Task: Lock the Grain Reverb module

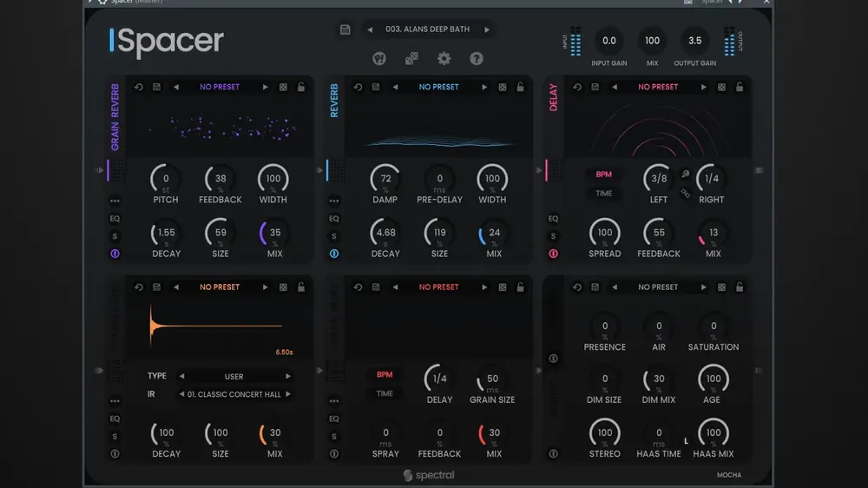Action: (301, 87)
